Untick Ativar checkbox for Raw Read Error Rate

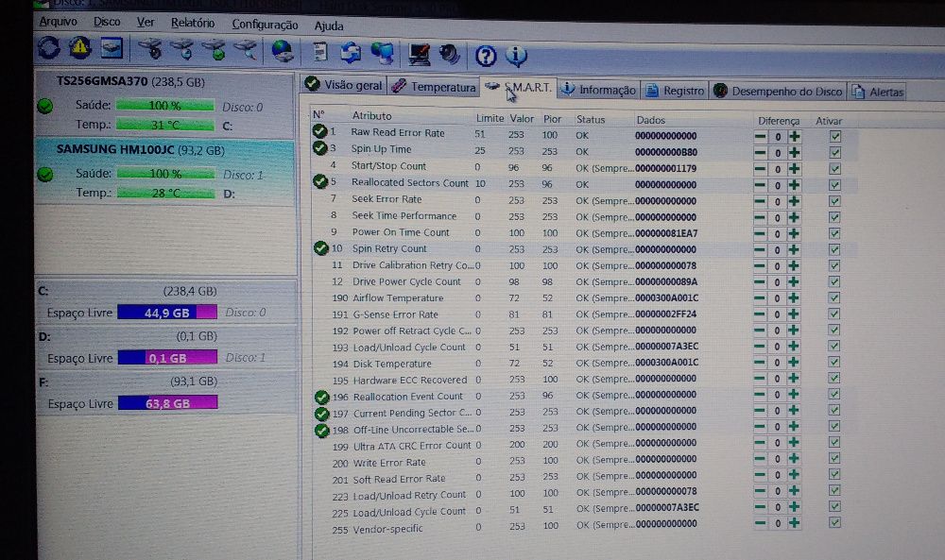(834, 137)
